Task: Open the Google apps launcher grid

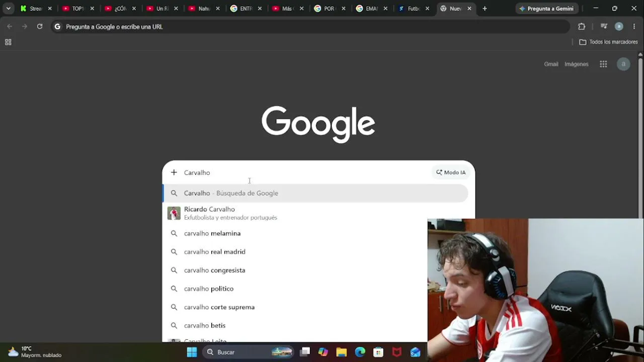Action: pyautogui.click(x=603, y=64)
